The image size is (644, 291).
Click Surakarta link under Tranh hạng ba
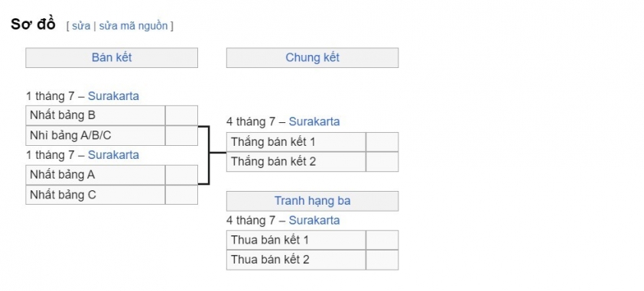pos(314,221)
